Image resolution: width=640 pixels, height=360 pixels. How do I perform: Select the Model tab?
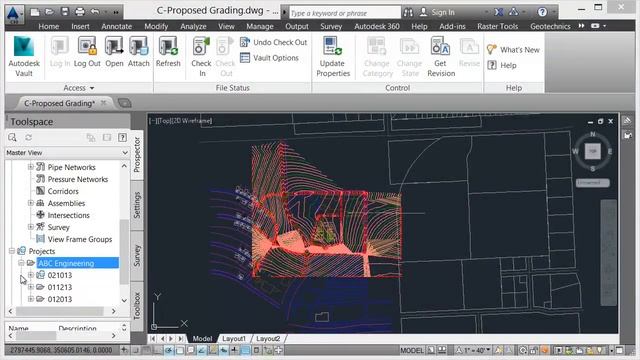tap(202, 339)
